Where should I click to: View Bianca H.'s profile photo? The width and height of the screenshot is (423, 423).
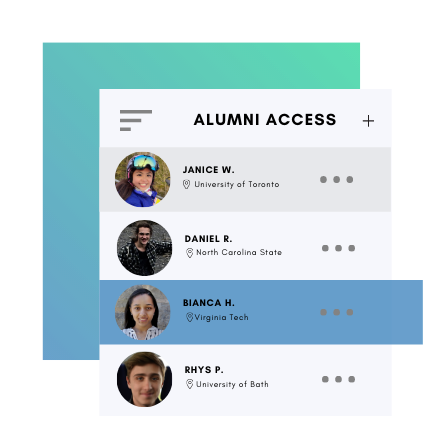[x=143, y=312]
